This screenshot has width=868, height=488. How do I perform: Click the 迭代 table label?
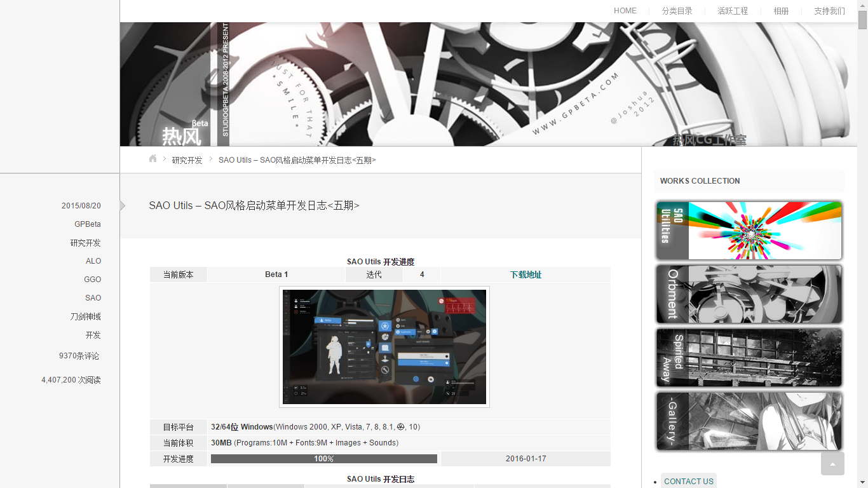pyautogui.click(x=374, y=274)
